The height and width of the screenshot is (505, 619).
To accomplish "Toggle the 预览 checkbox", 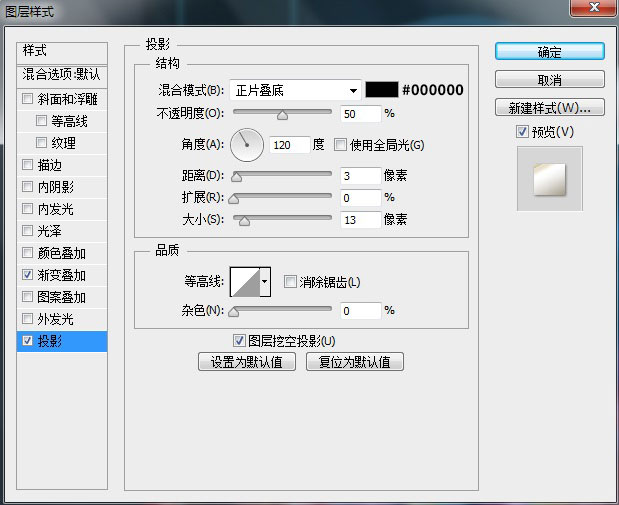I will [522, 131].
